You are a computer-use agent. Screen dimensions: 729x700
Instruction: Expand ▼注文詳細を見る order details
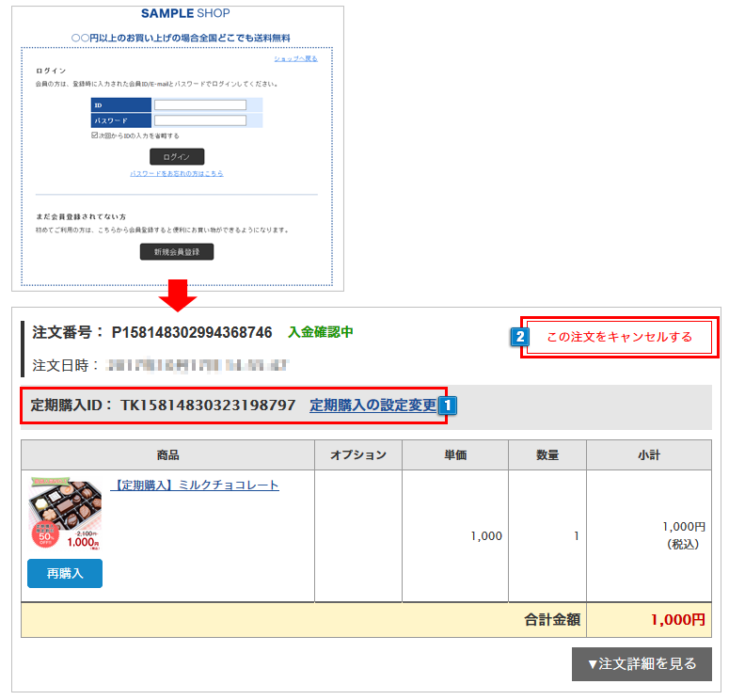tap(642, 663)
